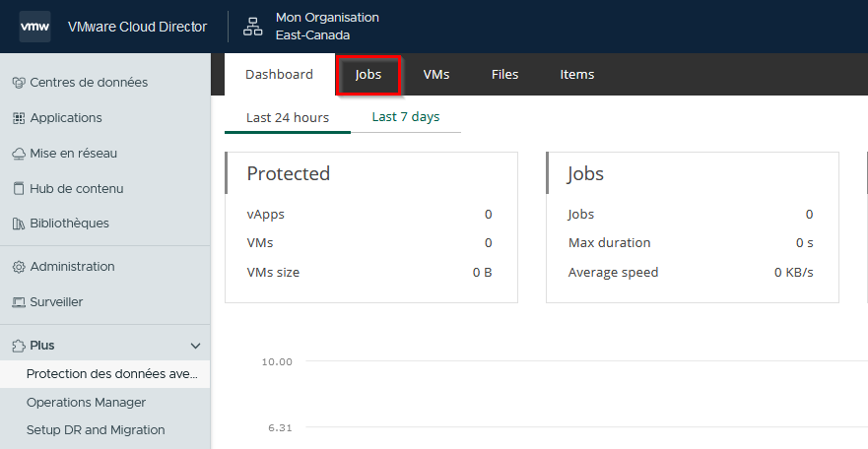Switch to the VMs tab
This screenshot has height=449, width=868.
436,74
